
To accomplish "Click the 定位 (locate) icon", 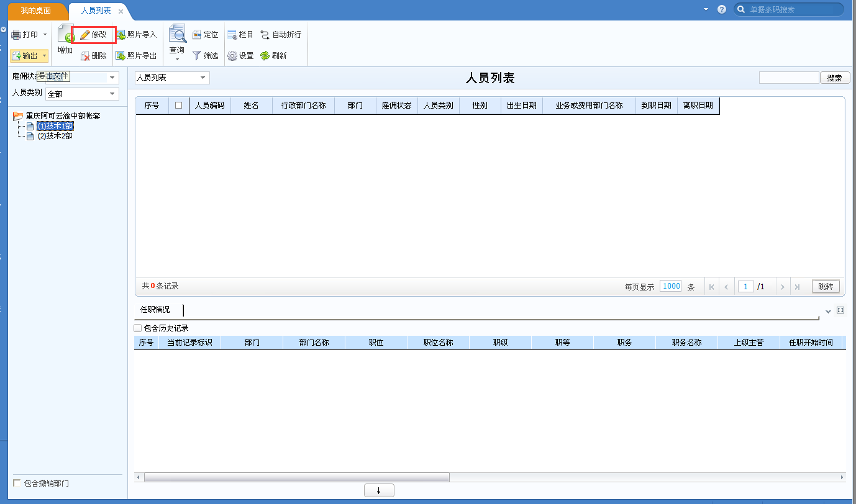I will 205,34.
